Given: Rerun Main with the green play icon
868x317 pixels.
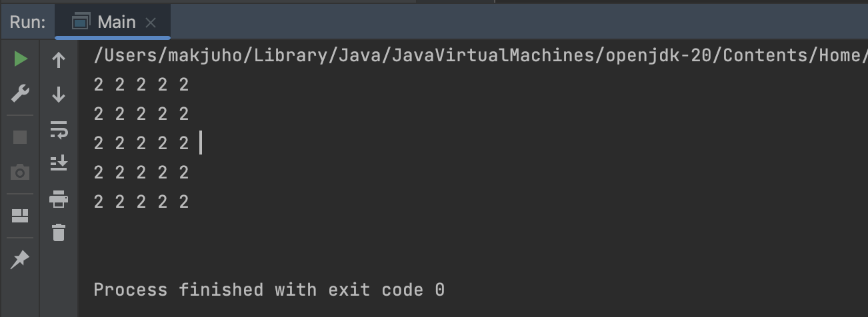Looking at the screenshot, I should click(x=20, y=59).
